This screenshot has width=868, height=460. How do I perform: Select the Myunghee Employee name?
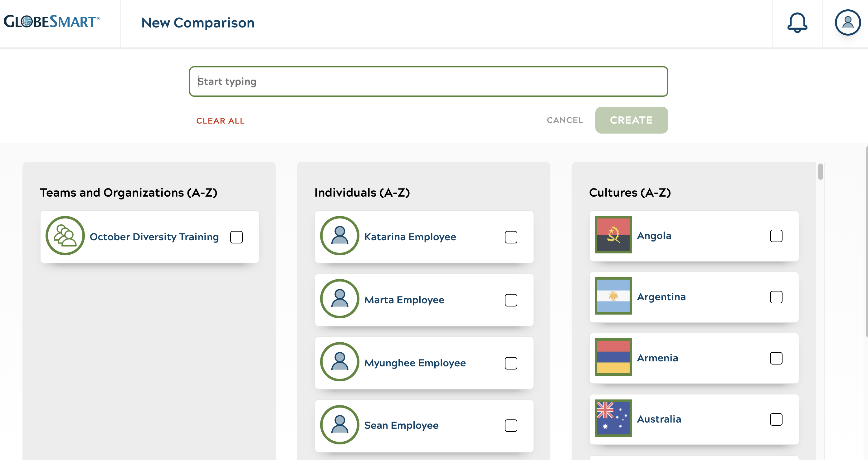pos(415,363)
